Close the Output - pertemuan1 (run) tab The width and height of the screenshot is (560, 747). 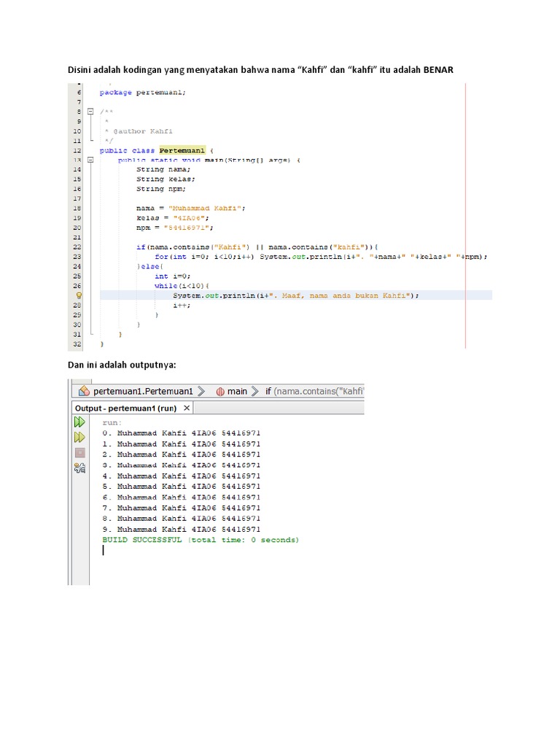coord(187,408)
